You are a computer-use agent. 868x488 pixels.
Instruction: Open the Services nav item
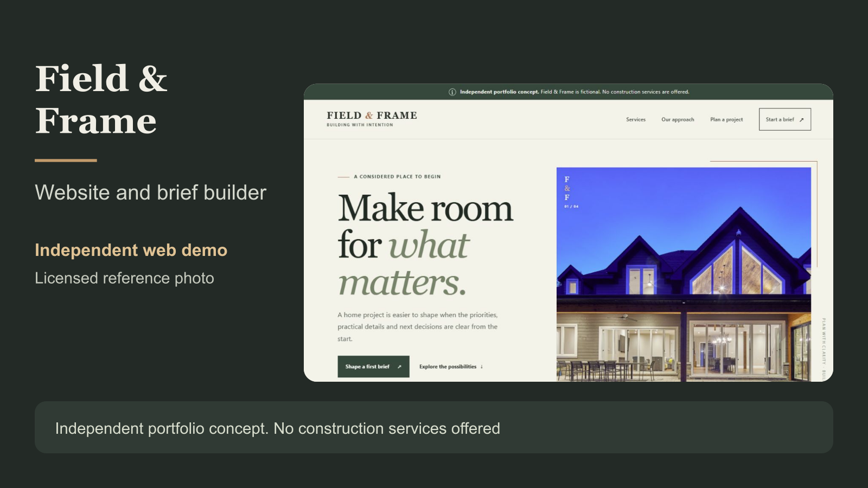point(636,119)
